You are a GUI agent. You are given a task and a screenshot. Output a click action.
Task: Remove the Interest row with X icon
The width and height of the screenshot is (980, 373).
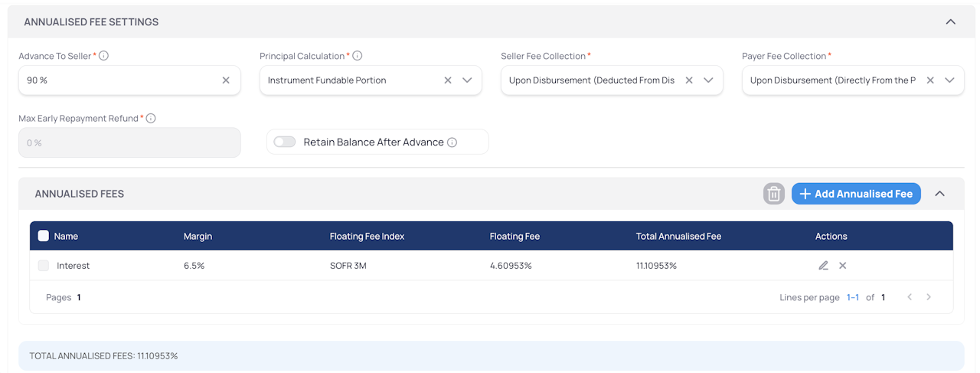[842, 266]
